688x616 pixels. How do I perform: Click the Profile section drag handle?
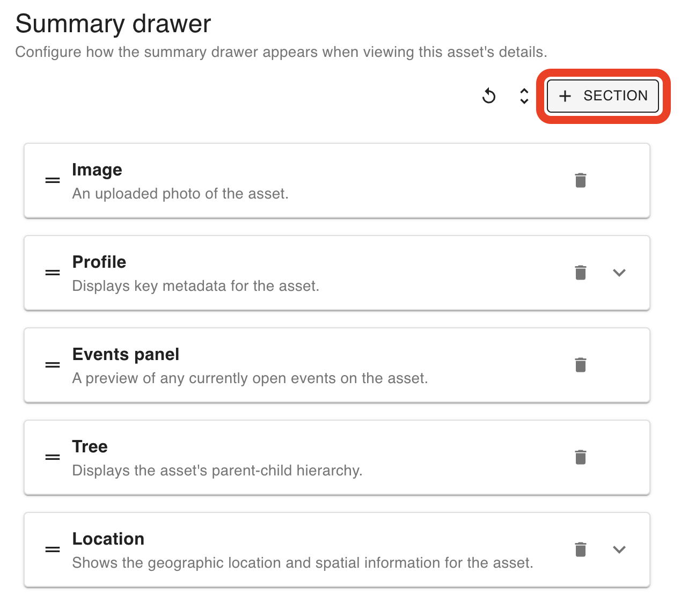point(53,273)
